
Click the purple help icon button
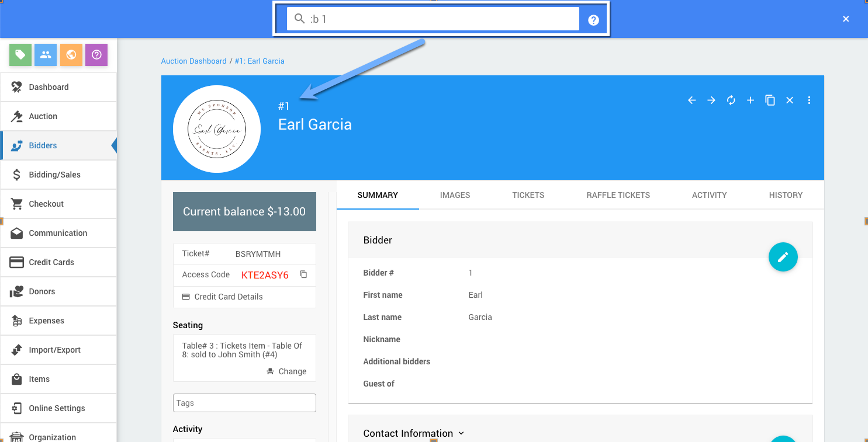96,55
